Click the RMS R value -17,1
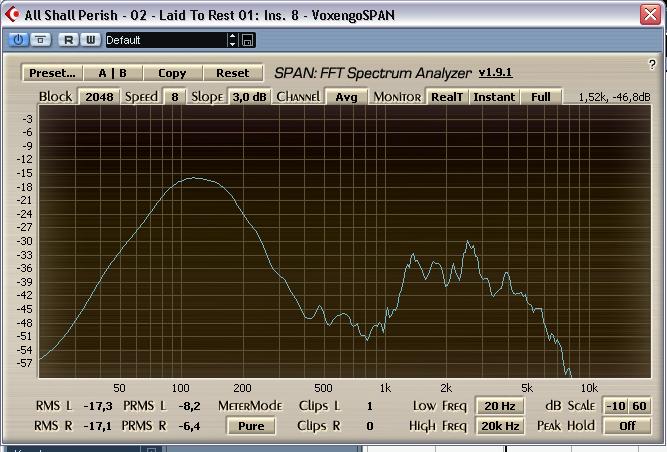667x452 pixels. point(98,426)
